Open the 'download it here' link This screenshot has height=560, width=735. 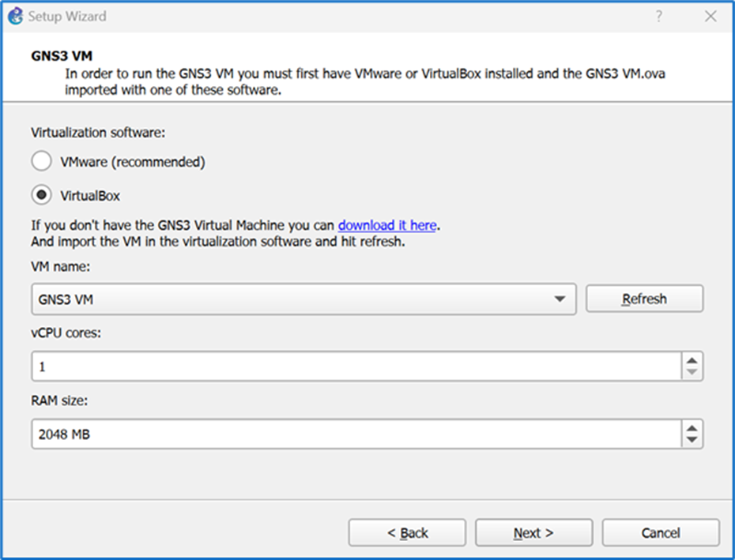[387, 225]
